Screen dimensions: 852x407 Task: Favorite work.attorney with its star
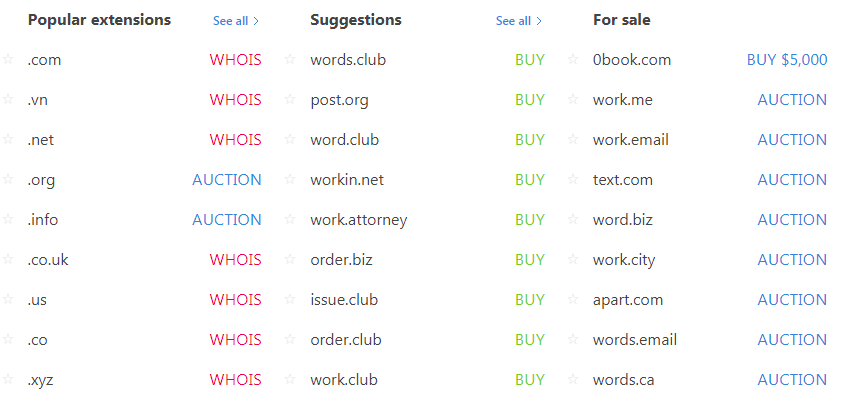291,220
